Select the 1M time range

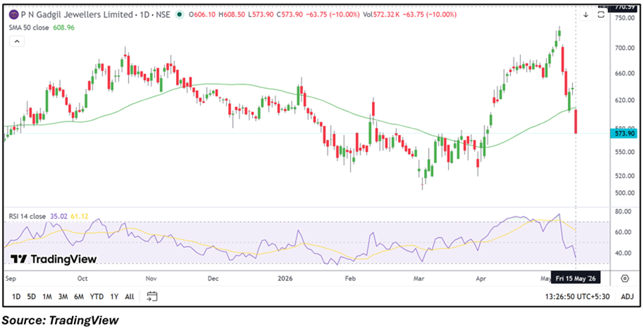pyautogui.click(x=47, y=296)
